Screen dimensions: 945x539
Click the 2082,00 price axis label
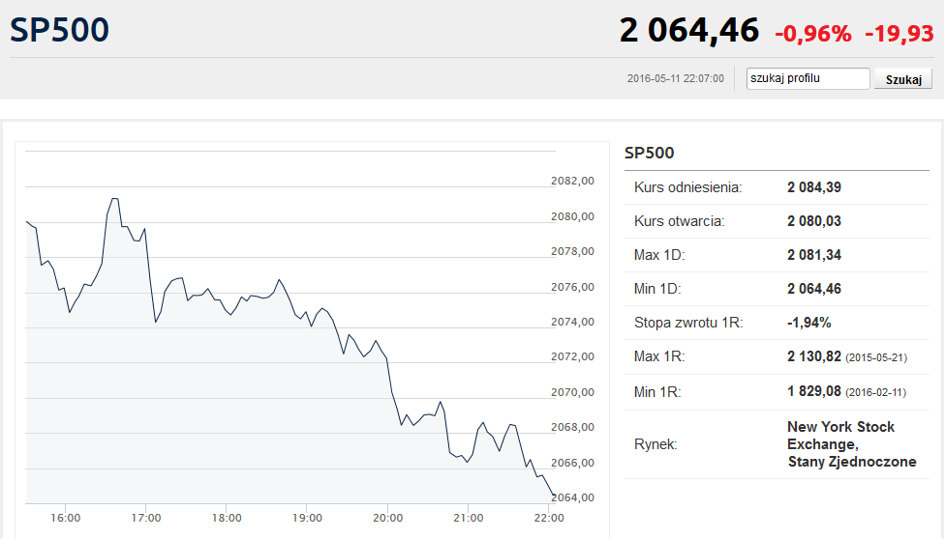click(573, 181)
